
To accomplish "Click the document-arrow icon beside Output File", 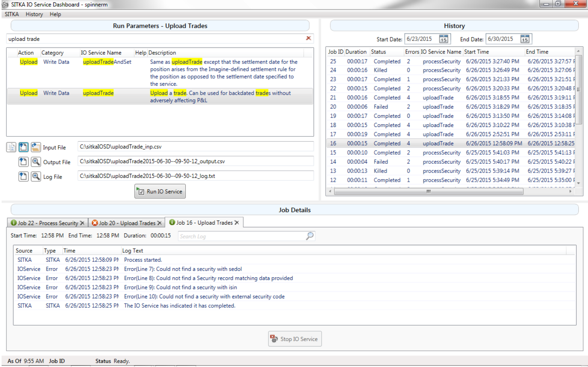I will 23,162.
